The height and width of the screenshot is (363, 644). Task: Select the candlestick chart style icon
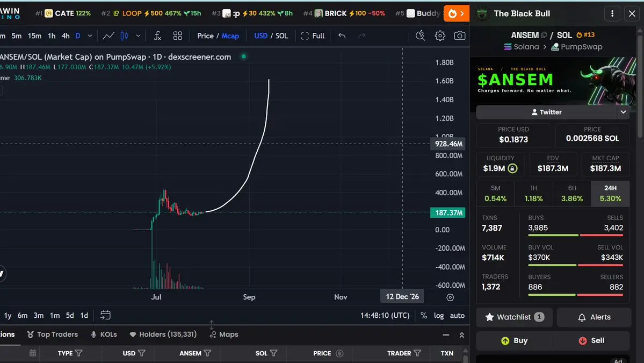(x=124, y=36)
